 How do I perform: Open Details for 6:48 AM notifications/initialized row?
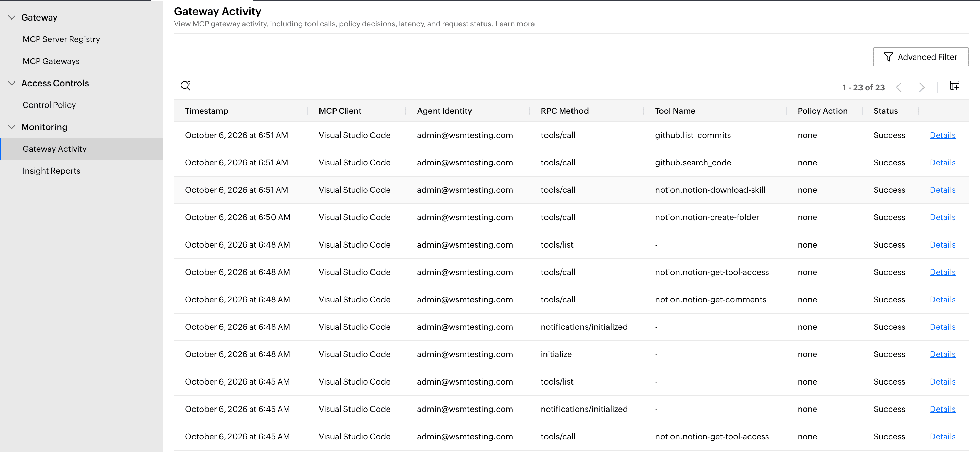(x=942, y=327)
